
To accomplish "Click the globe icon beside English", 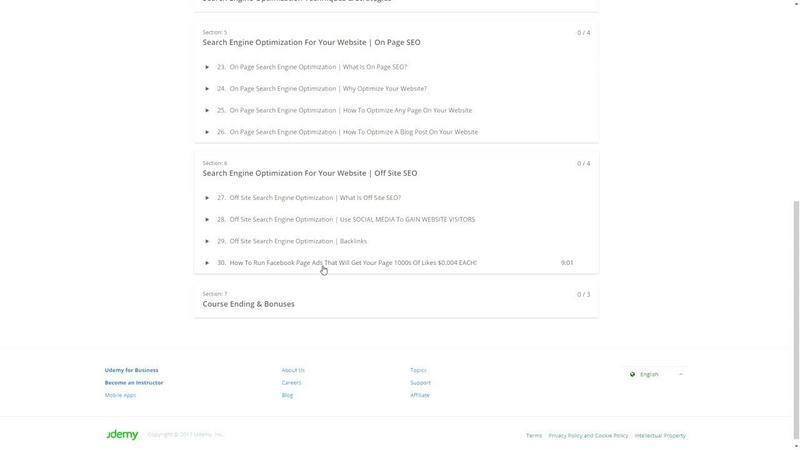I will pos(632,374).
